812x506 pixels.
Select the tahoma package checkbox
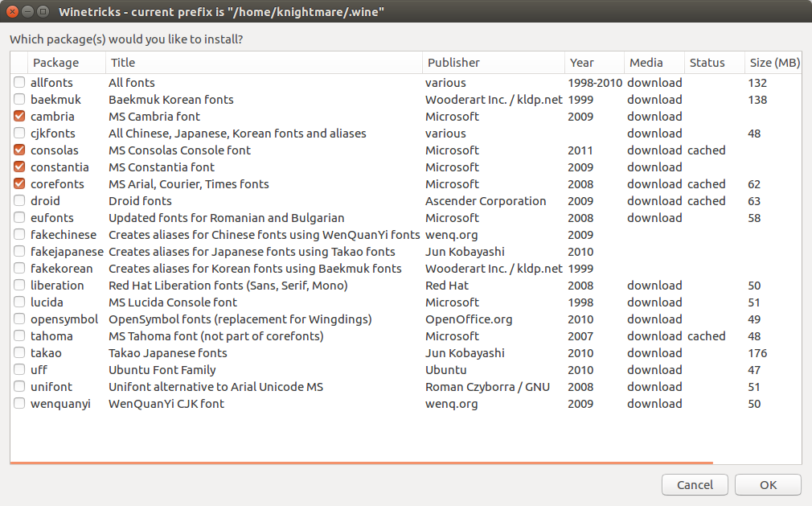click(x=19, y=336)
